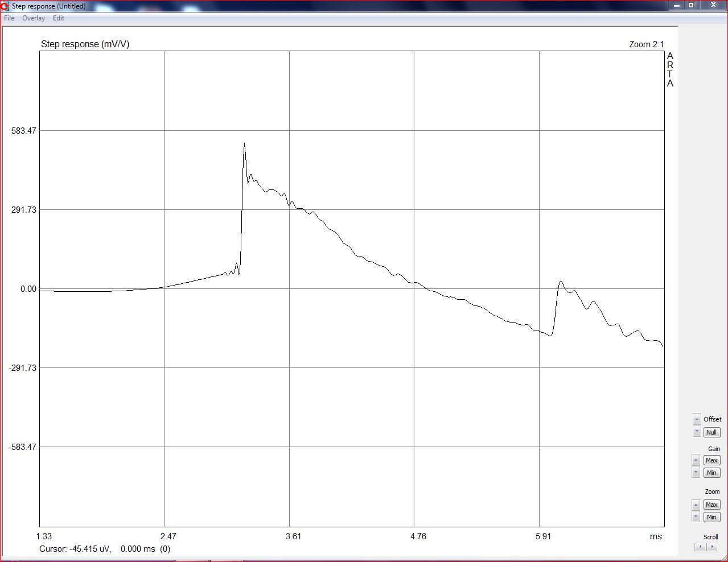Set Zoom to Min
Viewport: 728px width, 562px height.
tap(711, 517)
